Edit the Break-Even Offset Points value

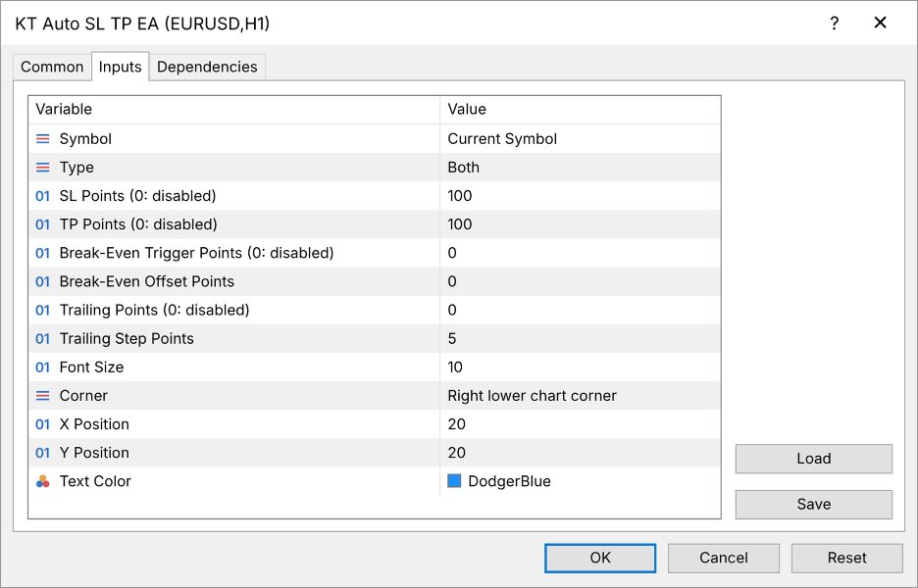pos(581,281)
